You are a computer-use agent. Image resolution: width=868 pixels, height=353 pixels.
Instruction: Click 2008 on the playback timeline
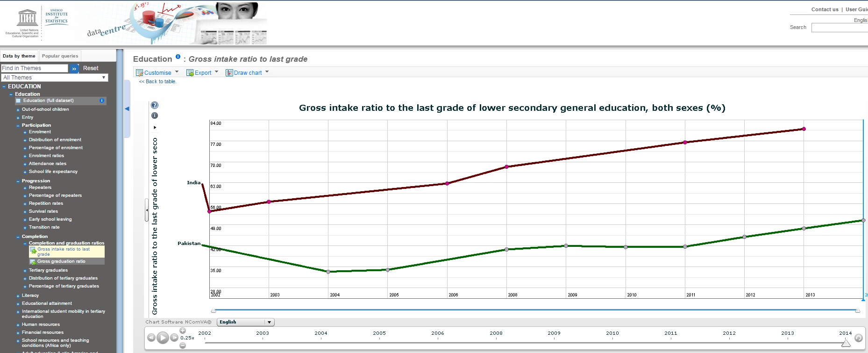pos(496,333)
